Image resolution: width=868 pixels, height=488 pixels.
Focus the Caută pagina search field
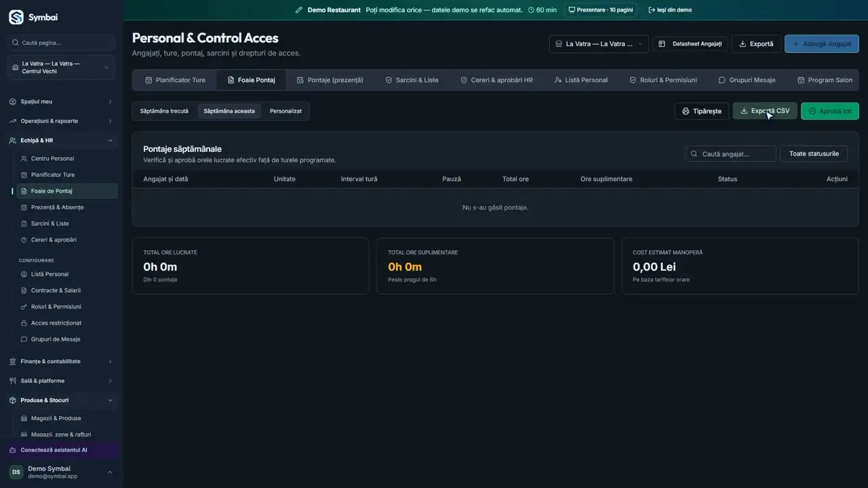[x=61, y=43]
